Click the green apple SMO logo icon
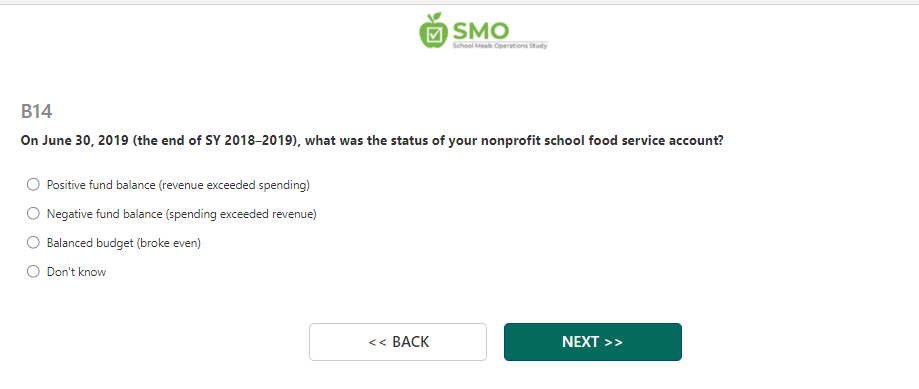Viewport: 919px width, 389px height. point(434,30)
